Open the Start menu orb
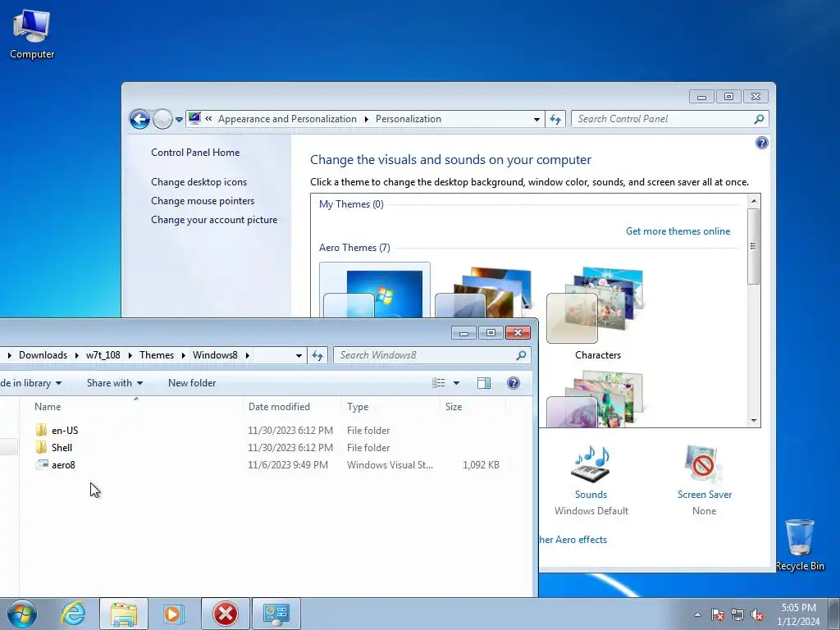 point(22,614)
